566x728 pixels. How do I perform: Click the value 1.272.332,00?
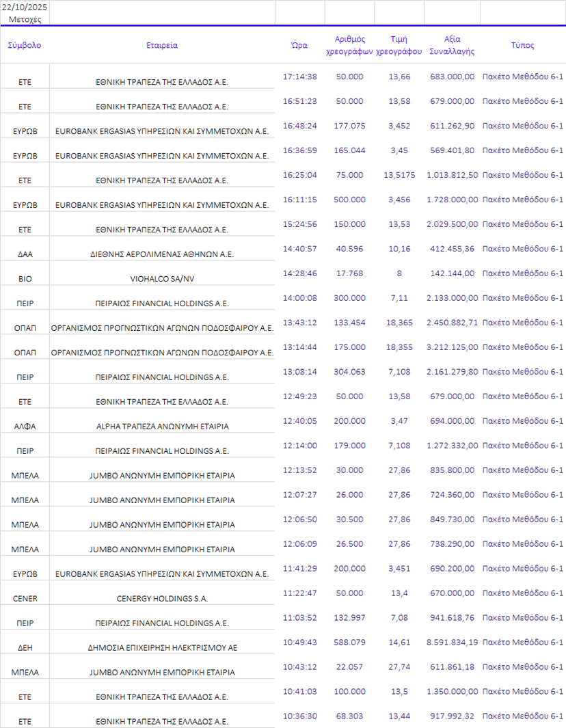pos(453,446)
